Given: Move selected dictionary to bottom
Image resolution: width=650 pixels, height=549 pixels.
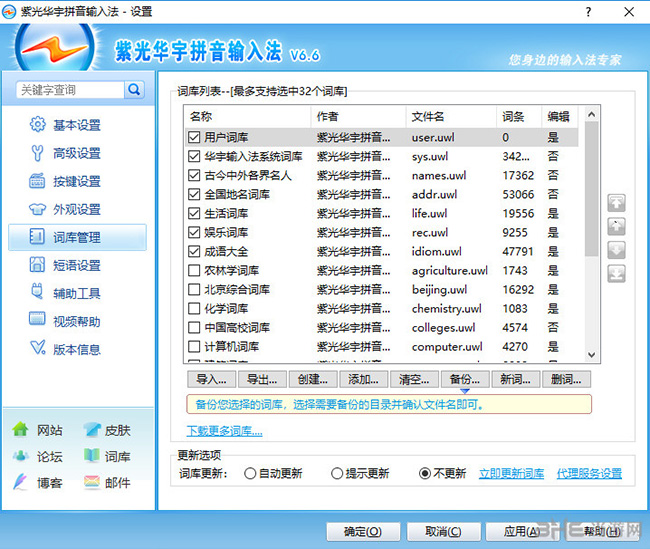Looking at the screenshot, I should (616, 274).
